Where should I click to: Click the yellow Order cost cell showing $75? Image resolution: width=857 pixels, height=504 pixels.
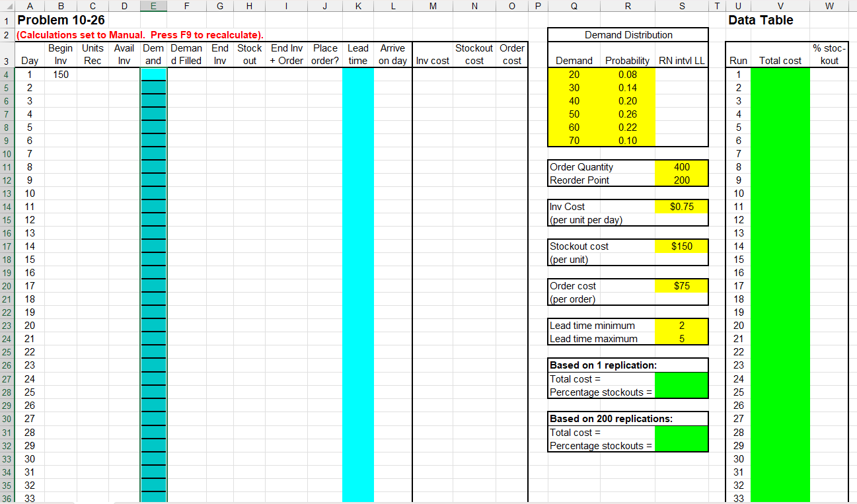tap(681, 285)
